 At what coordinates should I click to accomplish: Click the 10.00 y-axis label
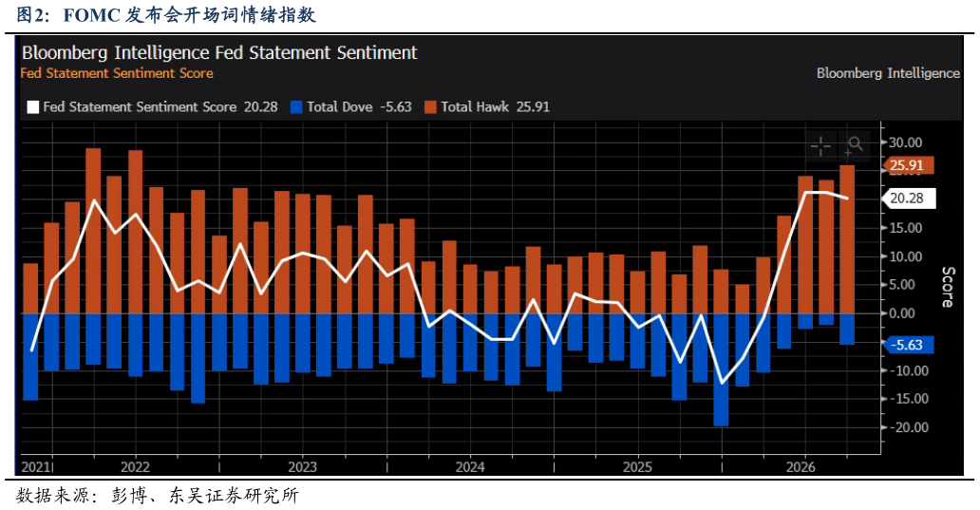[x=906, y=256]
